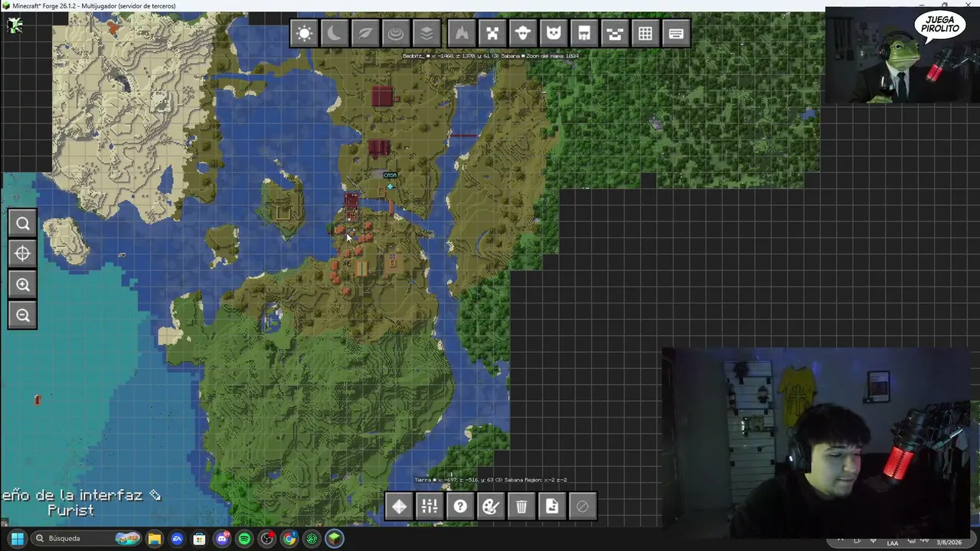Toggle animals display (sheep icon)

tap(523, 34)
